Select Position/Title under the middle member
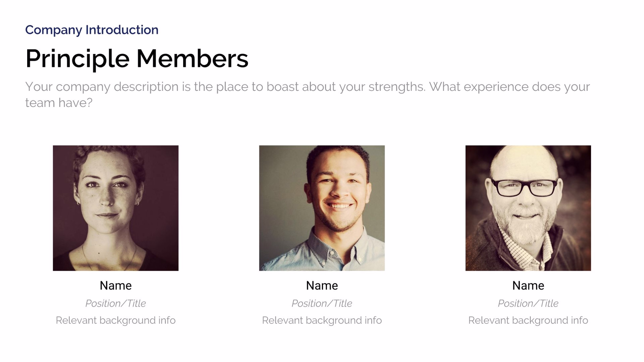The image size is (644, 362). pos(322,303)
